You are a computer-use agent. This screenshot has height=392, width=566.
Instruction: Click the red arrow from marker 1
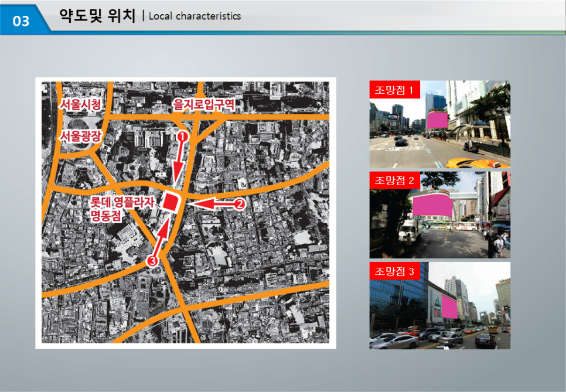[x=179, y=164]
